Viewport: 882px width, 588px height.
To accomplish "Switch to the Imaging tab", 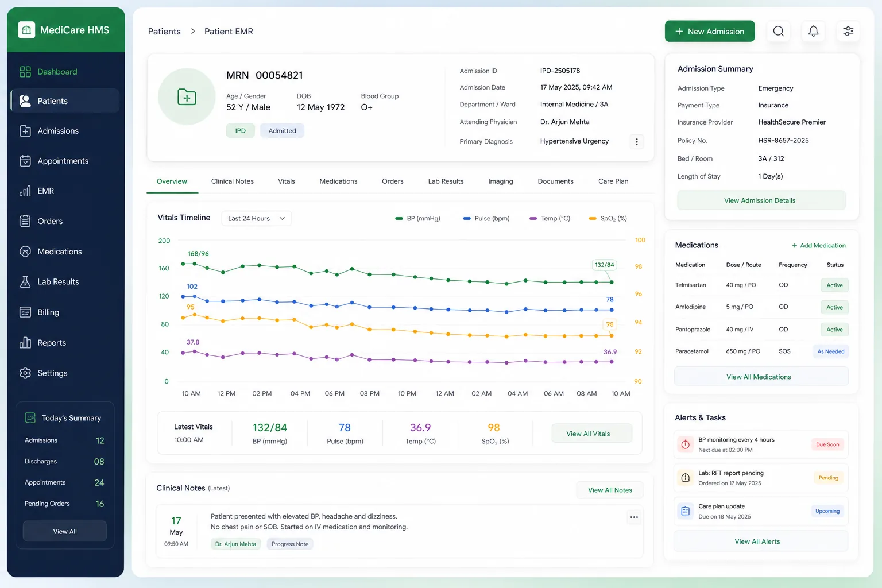I will 501,181.
